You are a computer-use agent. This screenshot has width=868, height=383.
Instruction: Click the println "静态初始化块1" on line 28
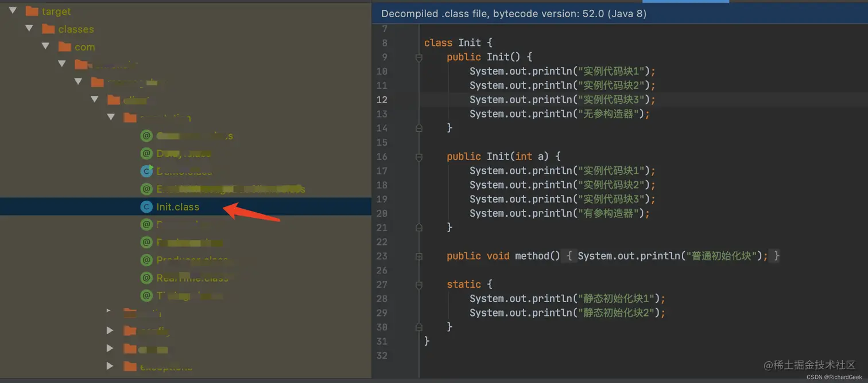click(568, 299)
